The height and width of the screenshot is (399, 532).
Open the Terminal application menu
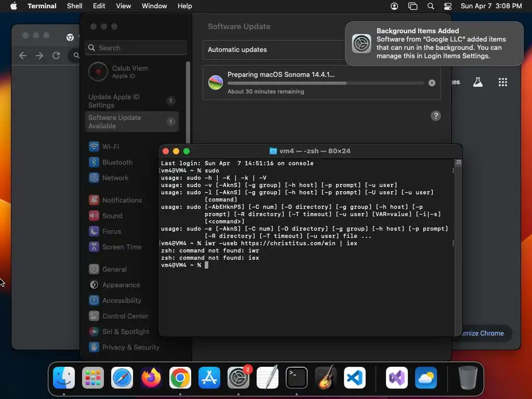pos(42,6)
